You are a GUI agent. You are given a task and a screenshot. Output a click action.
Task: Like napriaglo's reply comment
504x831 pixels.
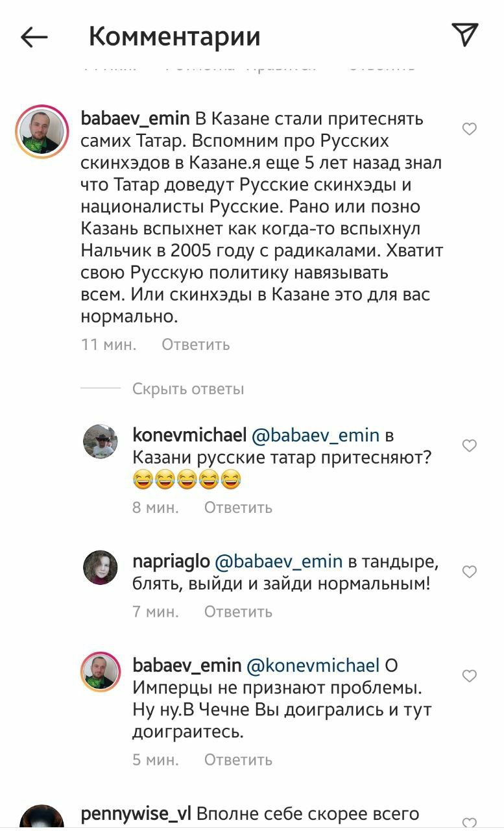click(x=469, y=571)
